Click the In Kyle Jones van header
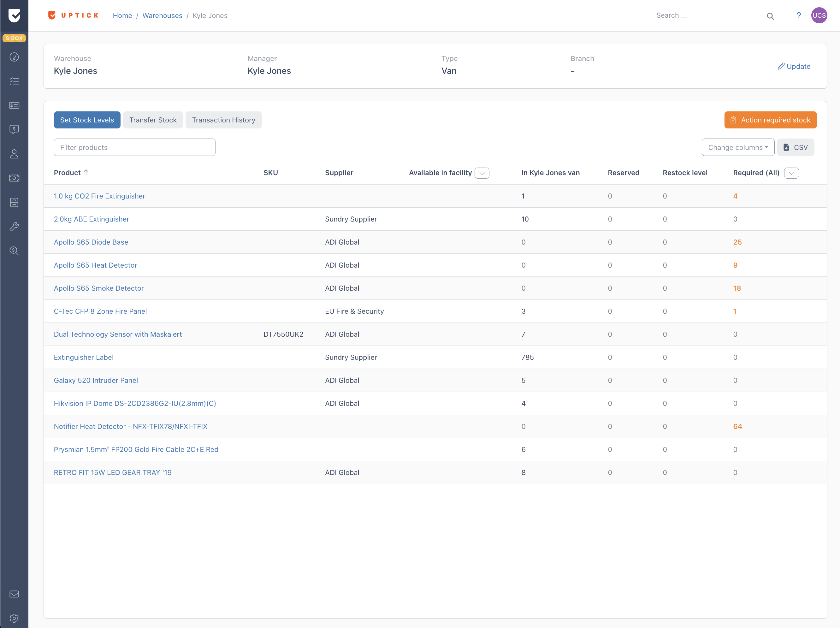The image size is (840, 628). point(550,173)
